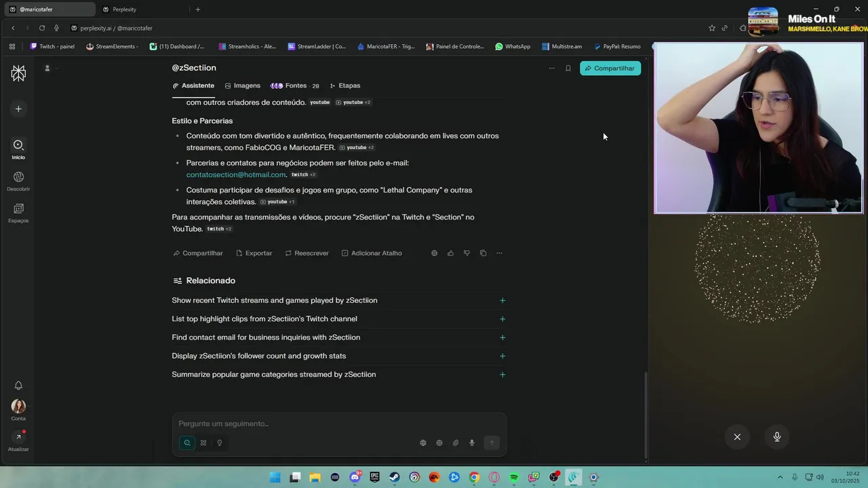Select the Labs lightbulb mode icon
The width and height of the screenshot is (868, 488).
(220, 443)
